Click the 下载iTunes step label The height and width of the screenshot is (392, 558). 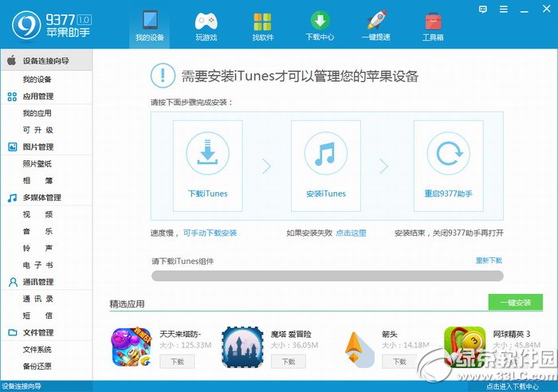(207, 194)
